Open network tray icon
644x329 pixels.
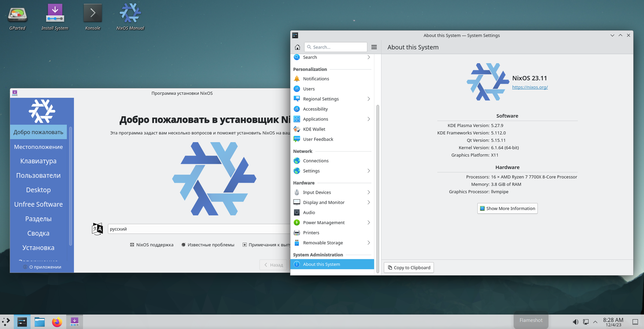click(586, 322)
